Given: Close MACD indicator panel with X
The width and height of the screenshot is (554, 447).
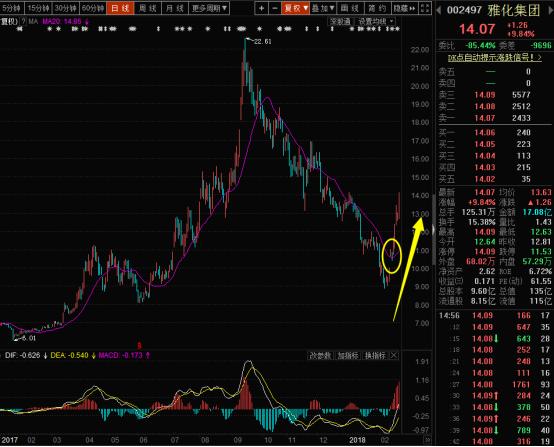Looking at the screenshot, I should pos(394,355).
